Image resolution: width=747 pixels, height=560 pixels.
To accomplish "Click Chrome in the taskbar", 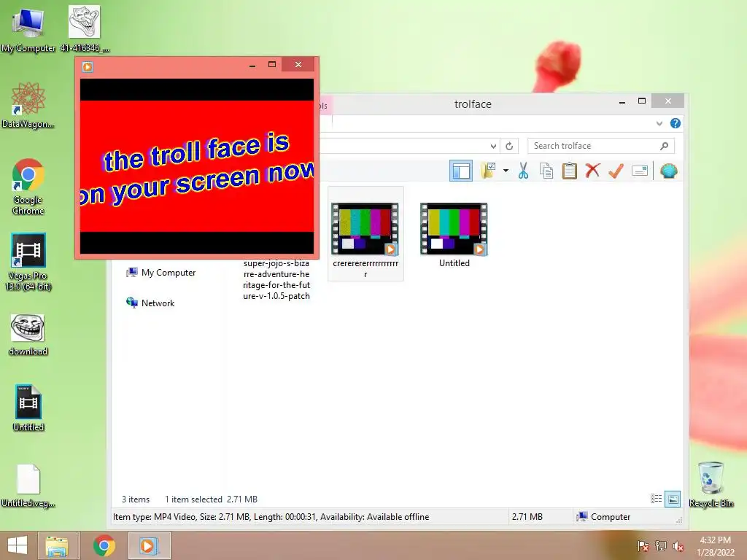I will 104,545.
